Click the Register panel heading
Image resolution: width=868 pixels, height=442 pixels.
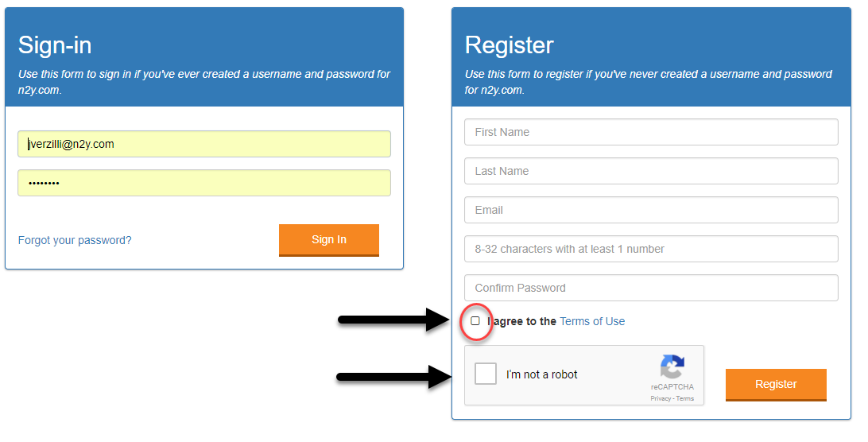click(510, 45)
